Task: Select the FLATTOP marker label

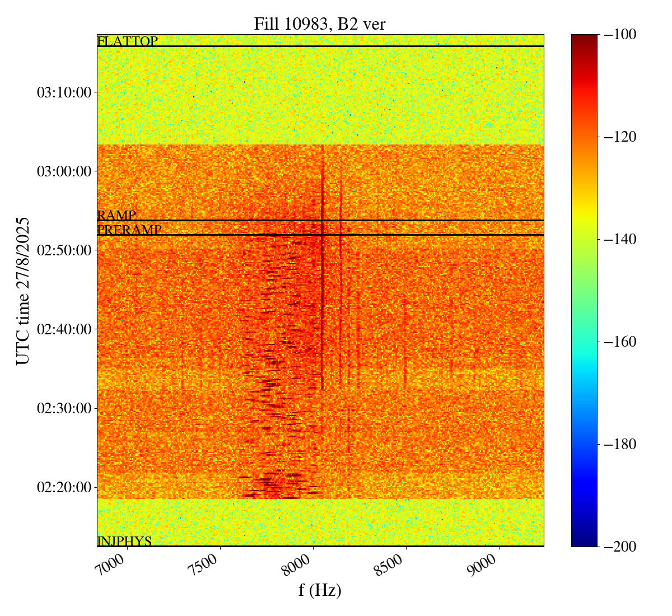Action: point(127,41)
